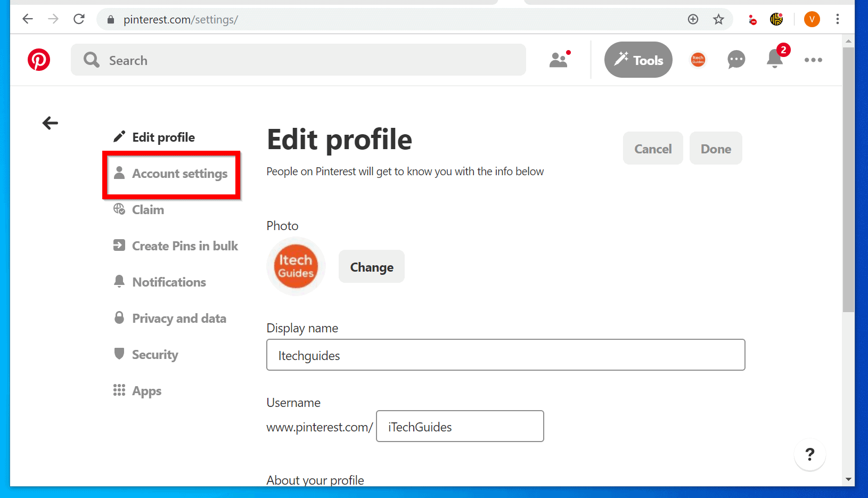Click the Done button
This screenshot has height=498, width=868.
pyautogui.click(x=716, y=148)
